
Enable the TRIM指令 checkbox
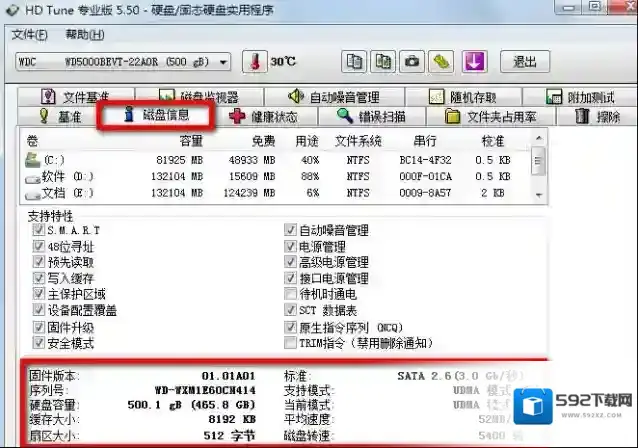pyautogui.click(x=290, y=343)
